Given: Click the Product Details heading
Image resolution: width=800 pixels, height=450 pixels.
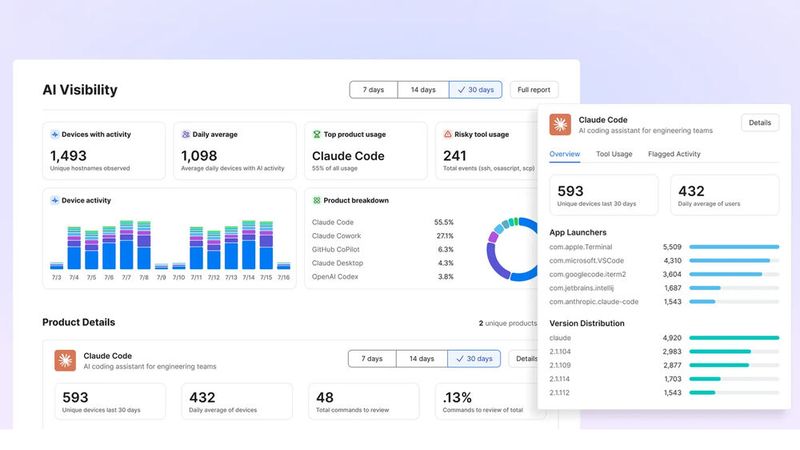Looking at the screenshot, I should point(79,322).
